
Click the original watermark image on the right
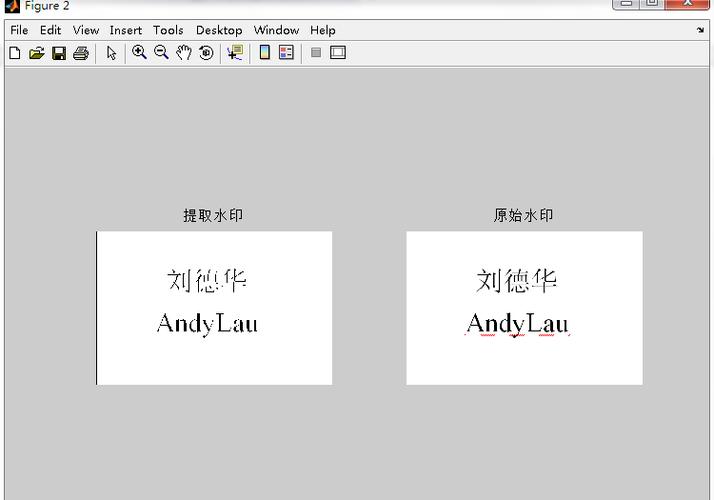(525, 308)
